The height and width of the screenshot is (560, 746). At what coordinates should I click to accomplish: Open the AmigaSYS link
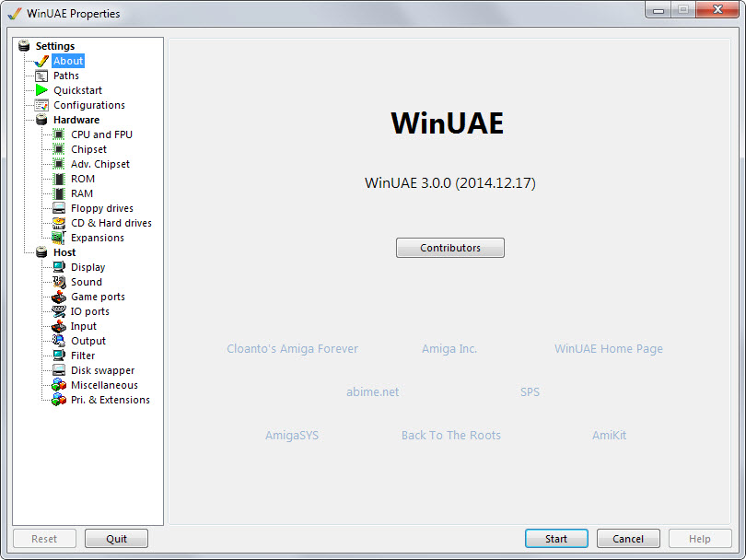[x=292, y=436]
